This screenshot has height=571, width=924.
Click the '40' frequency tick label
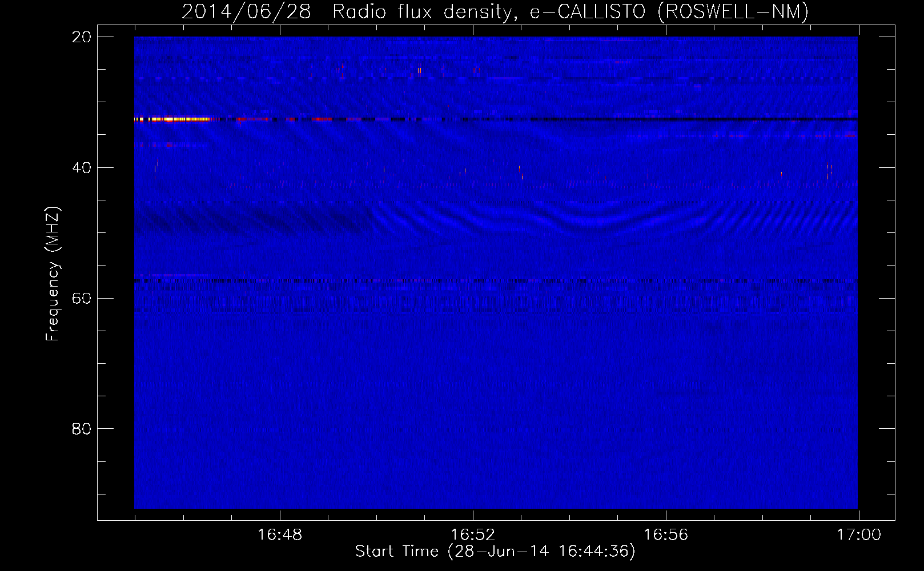(82, 168)
